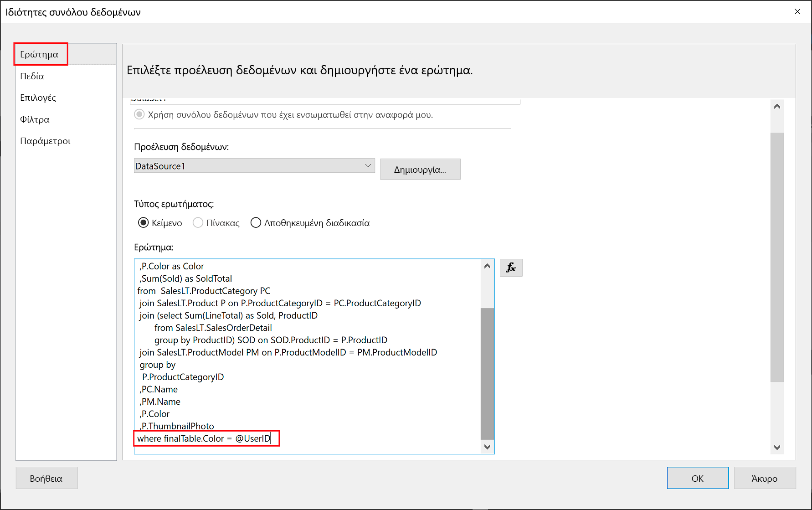Click the 'join (select Sum(LineTotal)' query line

[x=228, y=315]
